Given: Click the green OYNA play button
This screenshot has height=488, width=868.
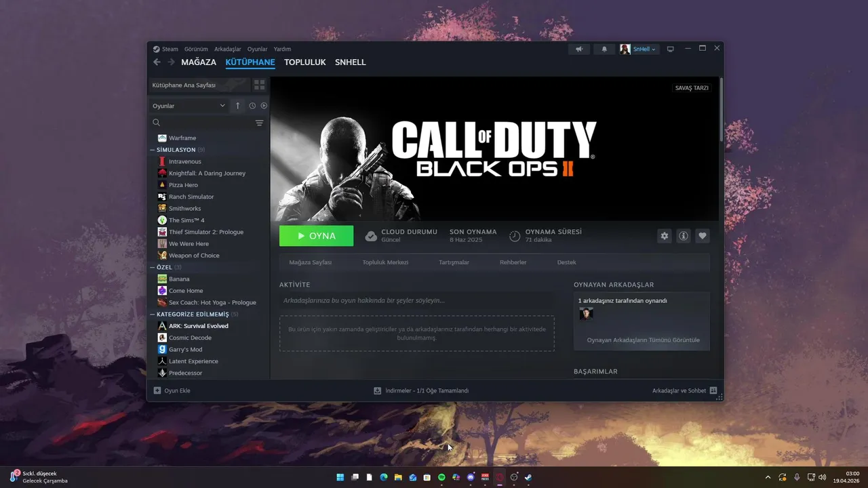Looking at the screenshot, I should point(316,236).
